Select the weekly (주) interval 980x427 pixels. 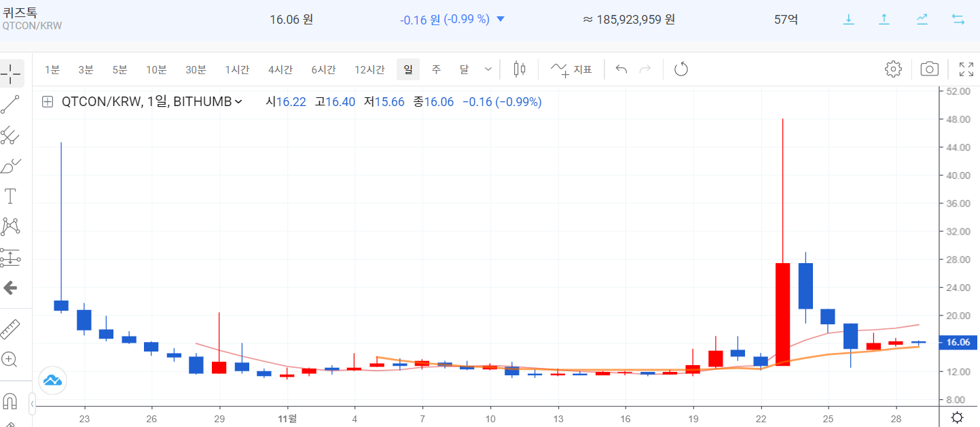point(436,69)
